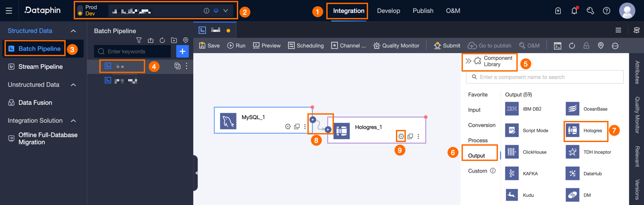The image size is (644, 205).
Task: Collapse the Integration Solution section
Action: (73, 120)
